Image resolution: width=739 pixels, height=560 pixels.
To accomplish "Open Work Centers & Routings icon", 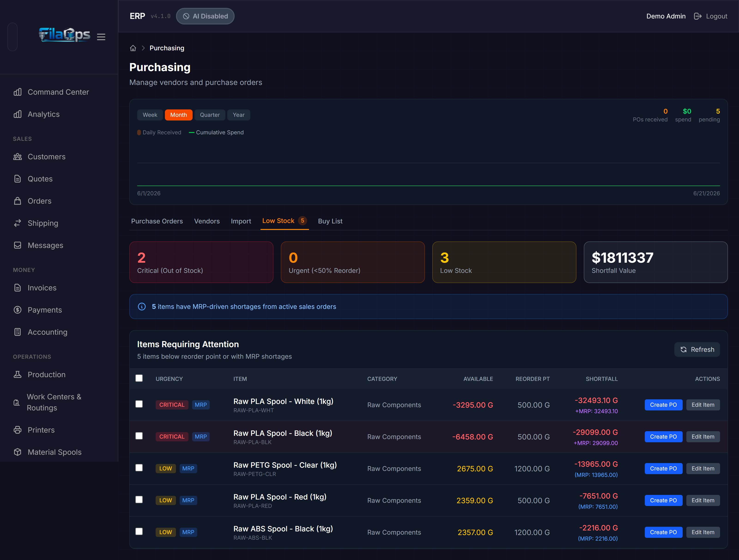I will [16, 402].
